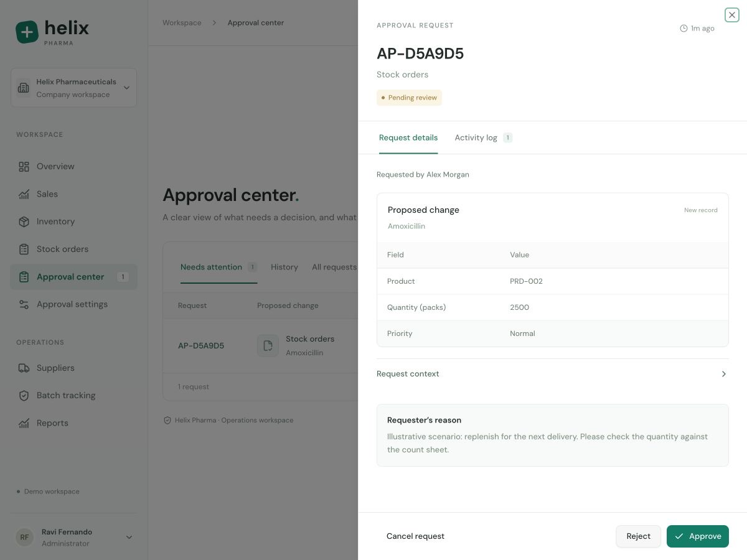The height and width of the screenshot is (560, 747).
Task: Click the Inventory box icon
Action: point(24,222)
